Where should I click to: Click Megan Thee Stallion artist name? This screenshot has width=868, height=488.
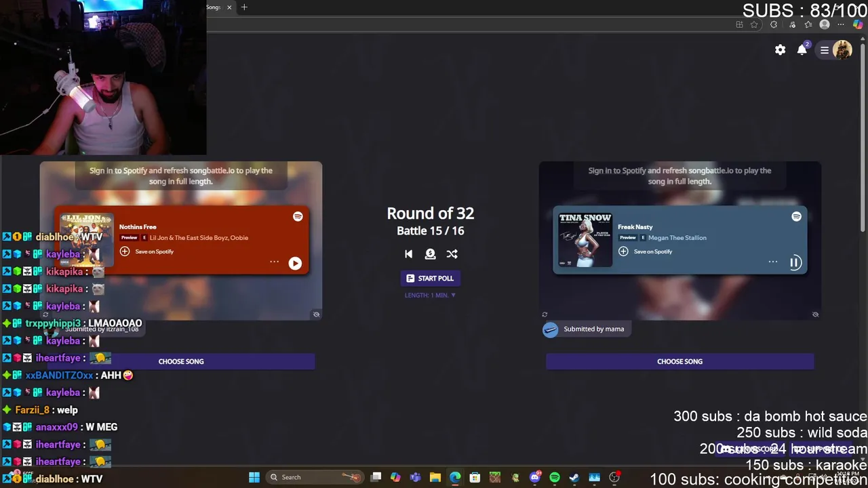tap(677, 238)
